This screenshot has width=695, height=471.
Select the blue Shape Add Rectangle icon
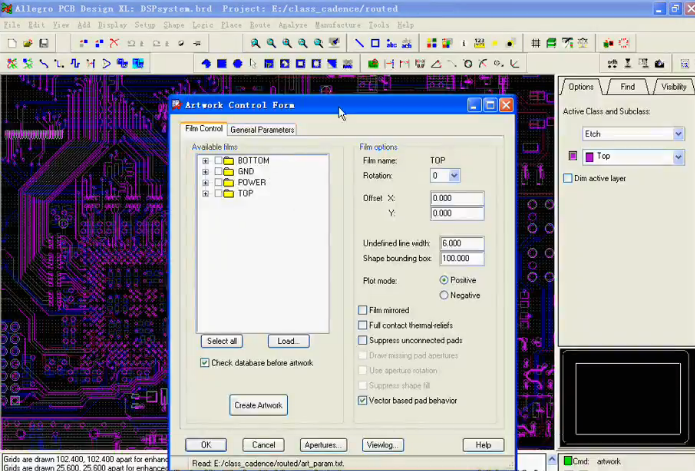pos(222,63)
